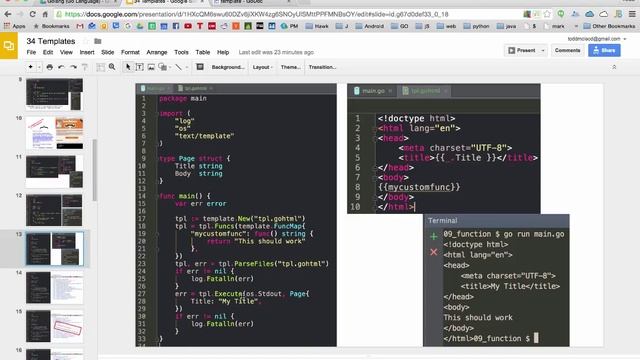Select the Text box tool
640x360 pixels.
click(140, 67)
